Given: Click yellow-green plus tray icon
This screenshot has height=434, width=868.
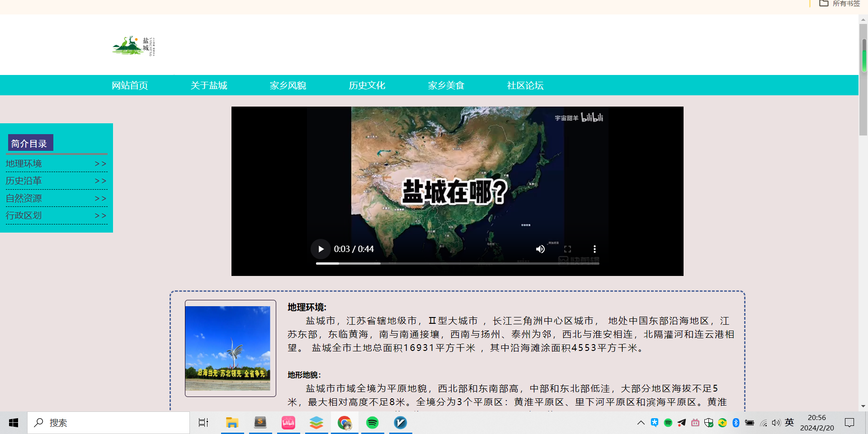Looking at the screenshot, I should 722,423.
